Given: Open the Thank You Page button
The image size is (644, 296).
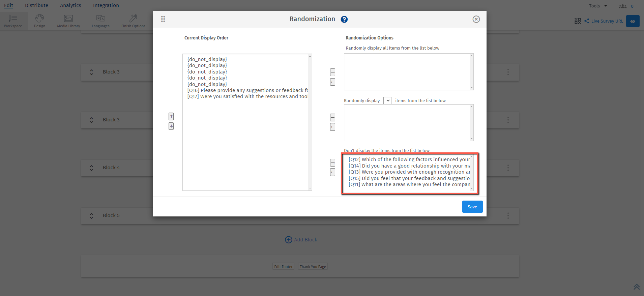Looking at the screenshot, I should (x=313, y=267).
